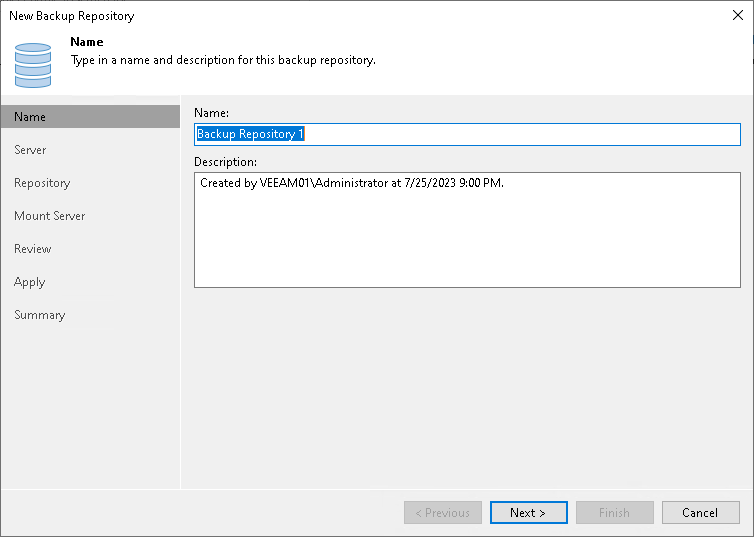Click the backup repository database icon

[33, 65]
